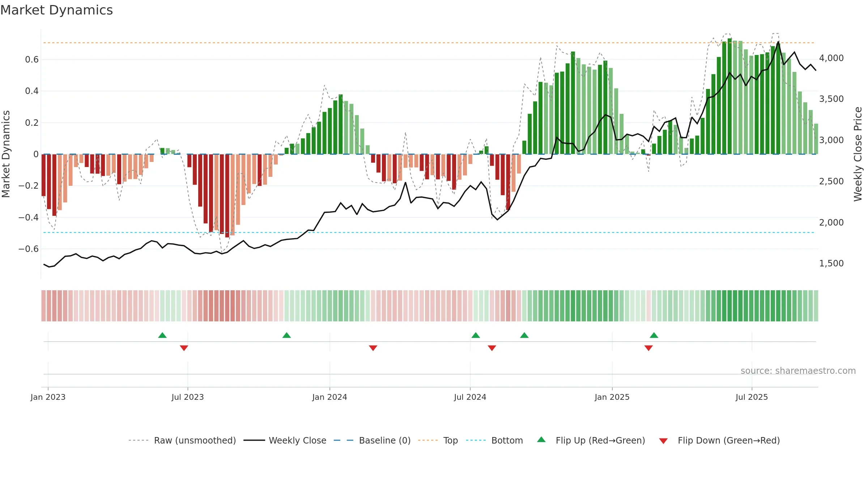Click the −0.2 left axis tick label
Viewport: 868px width, 488px height.
pyautogui.click(x=29, y=186)
